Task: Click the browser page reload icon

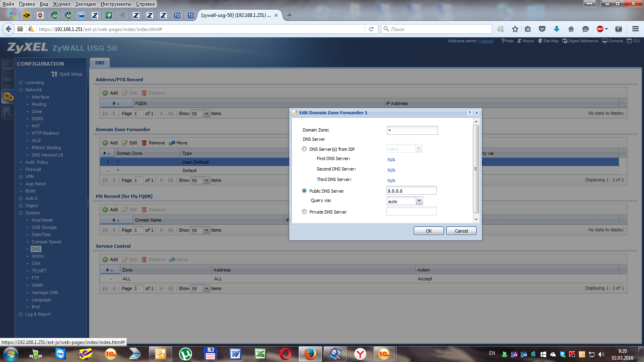Action: tap(371, 29)
